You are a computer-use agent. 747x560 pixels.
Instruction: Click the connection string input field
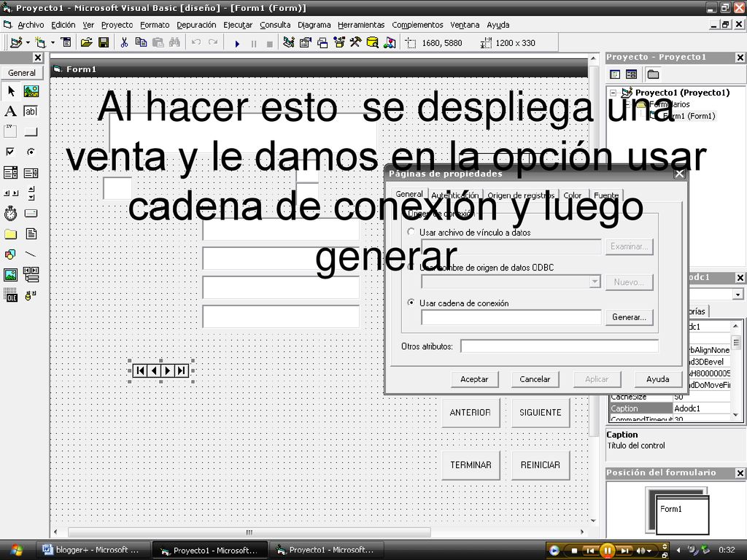click(511, 317)
